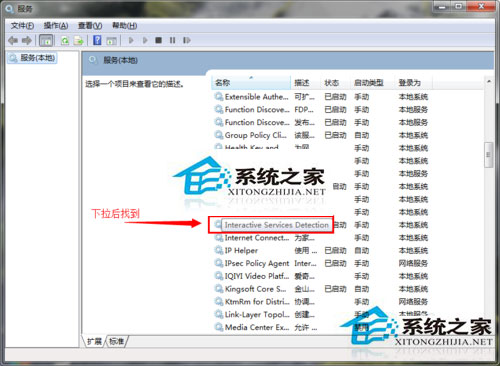Image resolution: width=500 pixels, height=366 pixels.
Task: Pause the service using the pause icon
Action: click(x=172, y=40)
